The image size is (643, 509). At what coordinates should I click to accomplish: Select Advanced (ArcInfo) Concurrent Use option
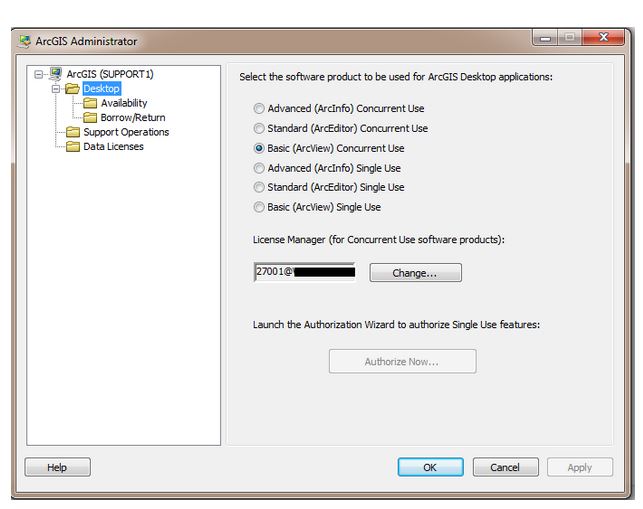click(259, 108)
